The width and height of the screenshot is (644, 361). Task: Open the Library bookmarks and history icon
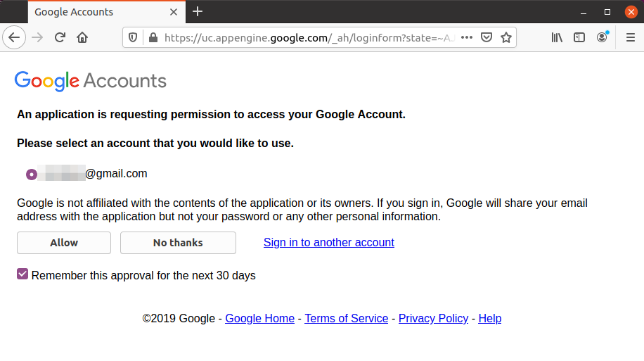pos(557,37)
